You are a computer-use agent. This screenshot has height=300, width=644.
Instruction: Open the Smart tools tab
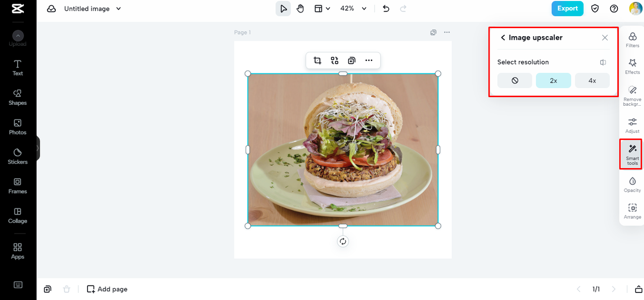pyautogui.click(x=632, y=155)
